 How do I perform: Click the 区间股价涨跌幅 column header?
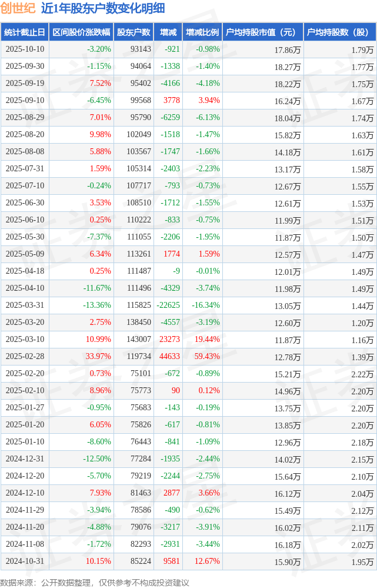(81, 32)
